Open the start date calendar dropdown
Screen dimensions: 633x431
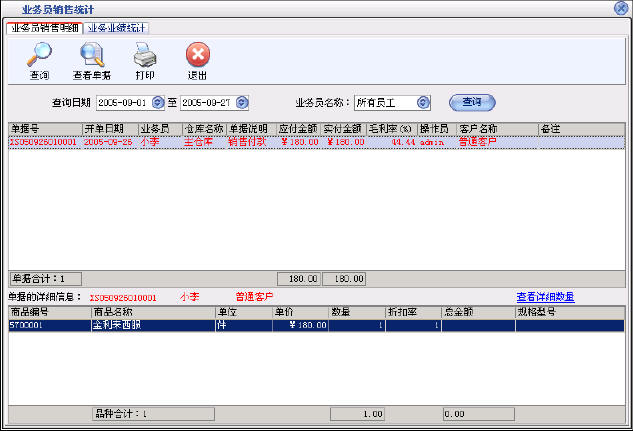pyautogui.click(x=155, y=102)
